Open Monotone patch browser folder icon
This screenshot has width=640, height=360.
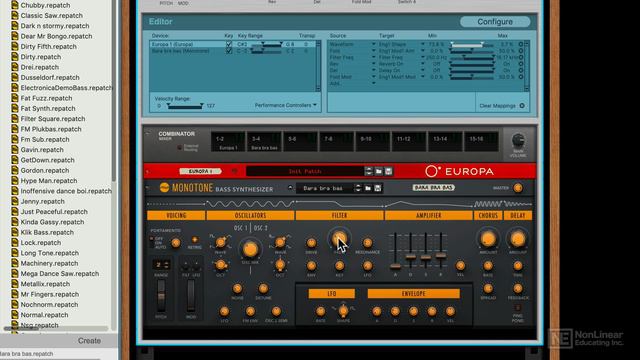(368, 188)
